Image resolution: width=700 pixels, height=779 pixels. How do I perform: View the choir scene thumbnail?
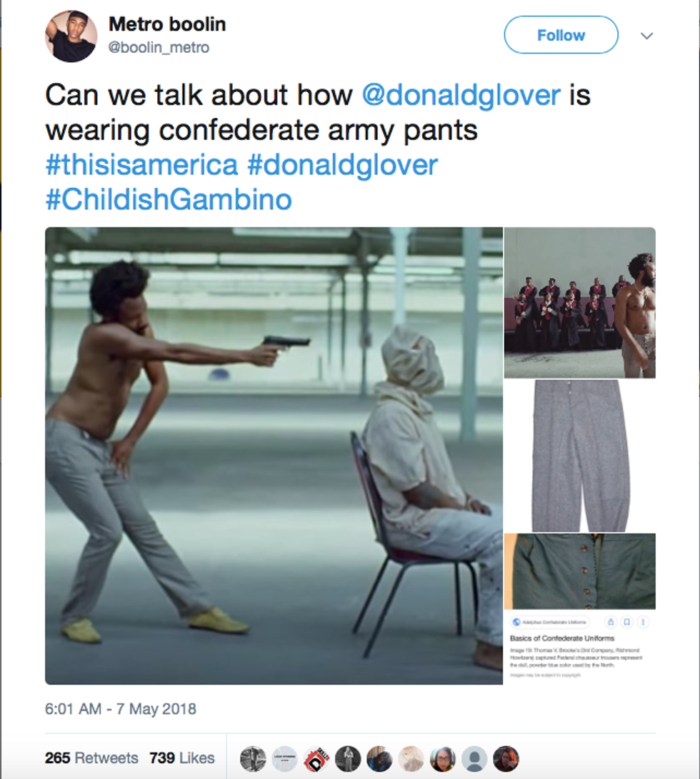click(x=580, y=303)
